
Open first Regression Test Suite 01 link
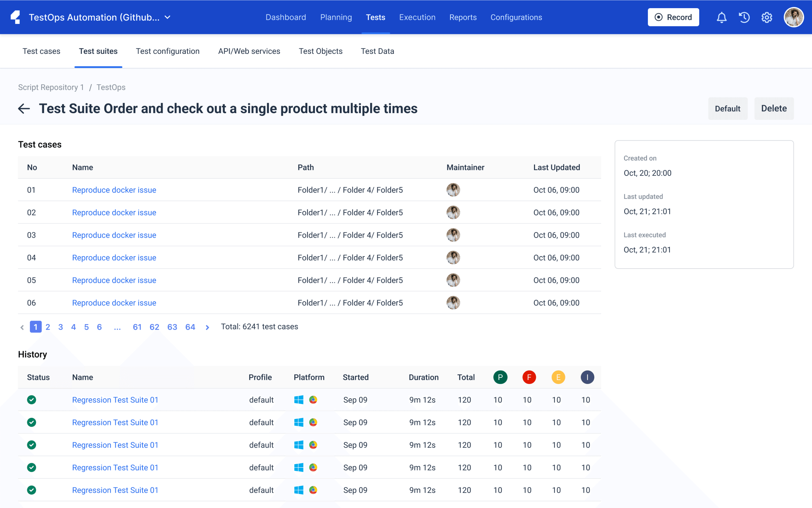[x=115, y=399]
